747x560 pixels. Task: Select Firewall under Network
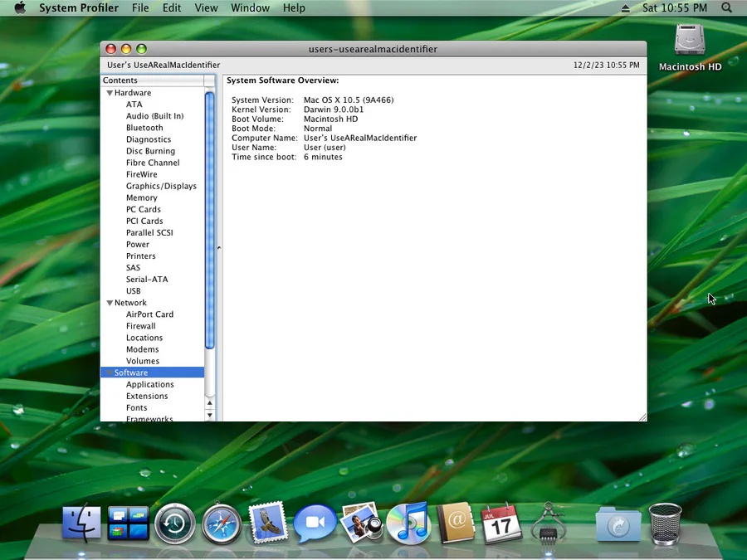click(x=140, y=326)
